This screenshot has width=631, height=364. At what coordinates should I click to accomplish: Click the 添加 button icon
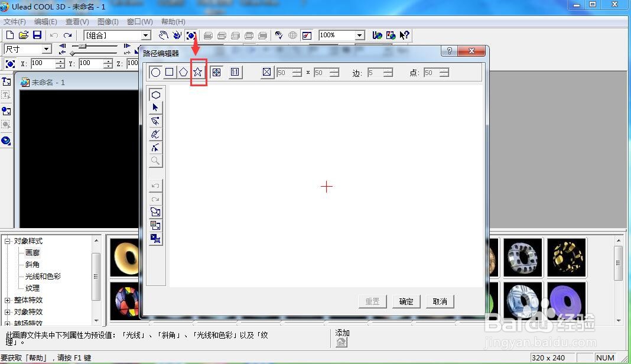click(x=341, y=342)
